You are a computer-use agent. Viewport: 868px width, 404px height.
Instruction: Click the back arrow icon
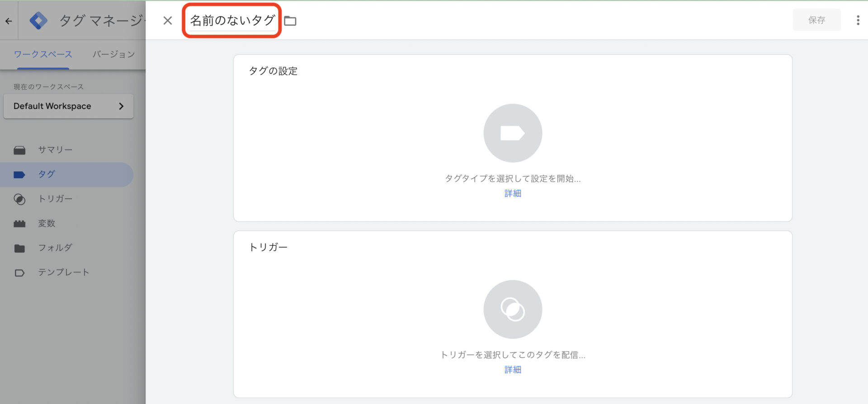(9, 21)
